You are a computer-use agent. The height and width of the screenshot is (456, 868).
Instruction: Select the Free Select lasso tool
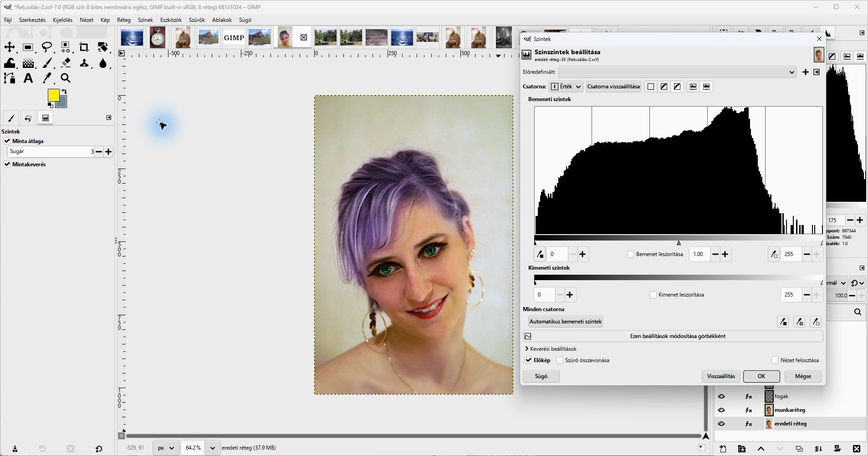pyautogui.click(x=47, y=47)
